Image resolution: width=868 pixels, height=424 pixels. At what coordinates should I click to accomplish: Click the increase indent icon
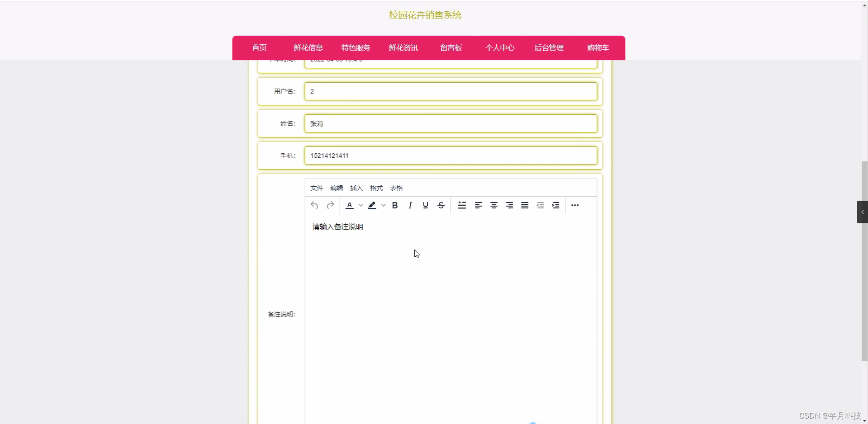[555, 205]
